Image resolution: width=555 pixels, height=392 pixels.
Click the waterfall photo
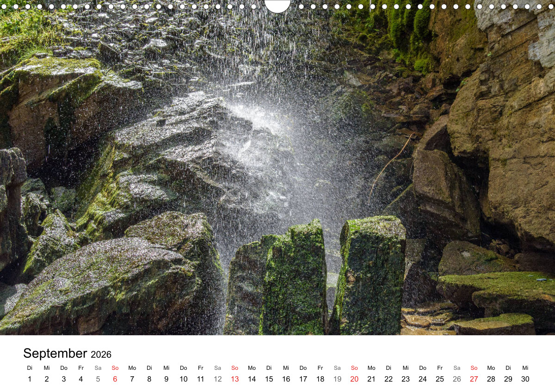[277, 167]
